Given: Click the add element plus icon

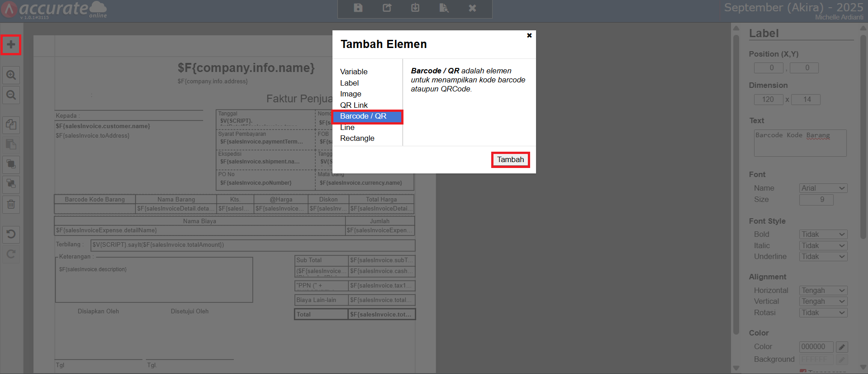Looking at the screenshot, I should coord(11,45).
